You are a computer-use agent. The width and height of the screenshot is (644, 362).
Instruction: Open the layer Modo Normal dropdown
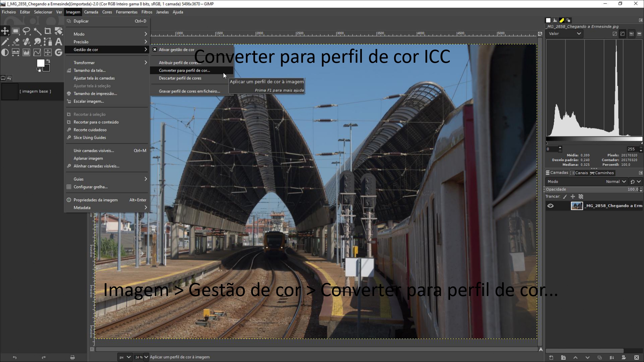click(x=616, y=182)
